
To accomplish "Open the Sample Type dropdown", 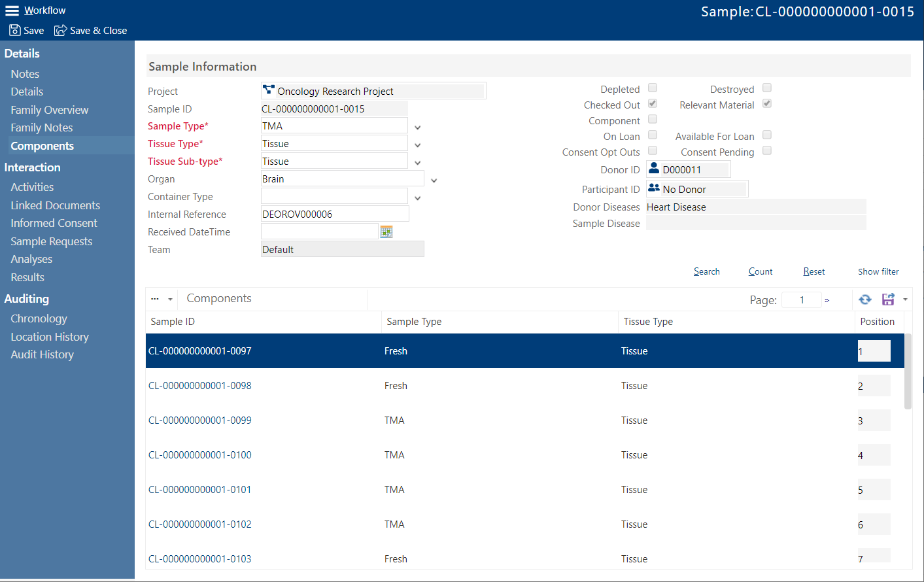I will pos(417,127).
